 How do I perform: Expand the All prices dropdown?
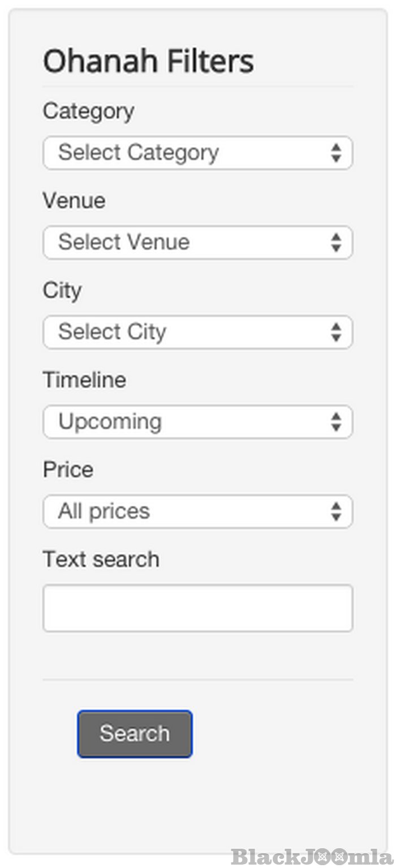click(x=187, y=512)
